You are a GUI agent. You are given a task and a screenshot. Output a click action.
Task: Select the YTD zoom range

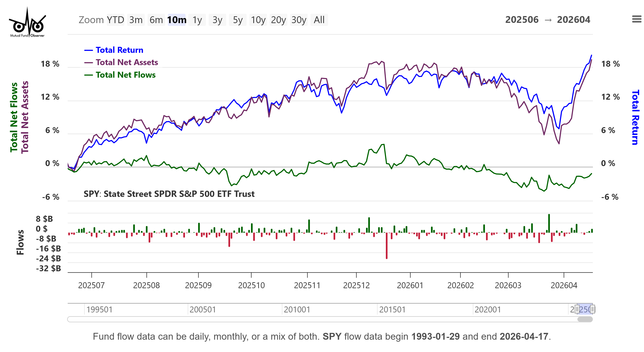tap(115, 20)
